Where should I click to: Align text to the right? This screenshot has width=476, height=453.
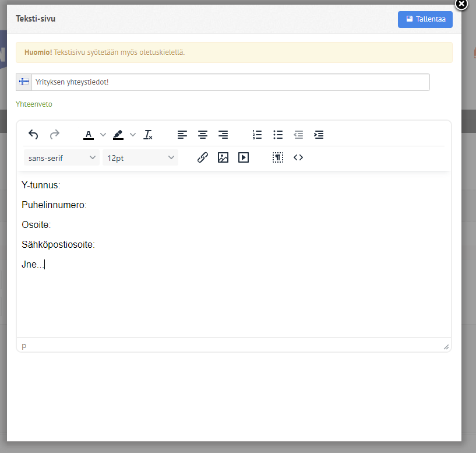click(x=223, y=135)
